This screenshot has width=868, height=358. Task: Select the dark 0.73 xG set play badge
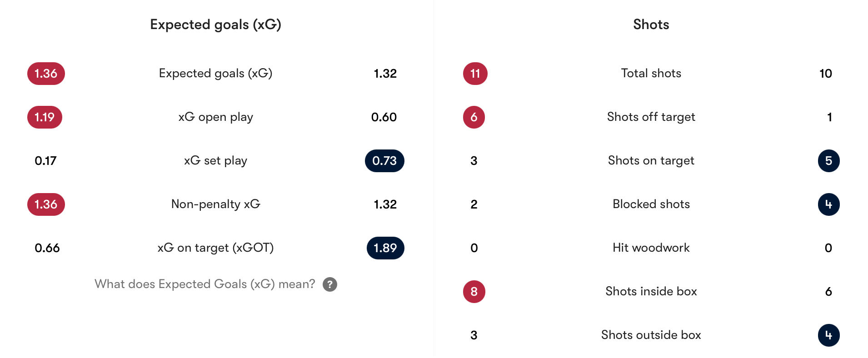pyautogui.click(x=384, y=161)
